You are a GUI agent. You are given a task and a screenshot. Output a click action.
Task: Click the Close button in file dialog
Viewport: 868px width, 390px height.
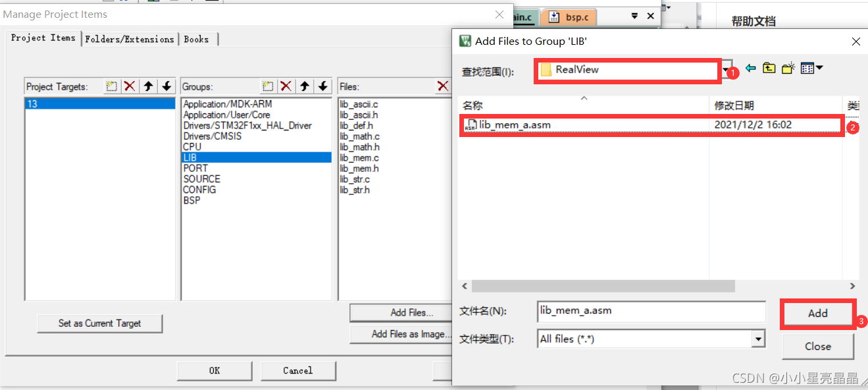[817, 347]
